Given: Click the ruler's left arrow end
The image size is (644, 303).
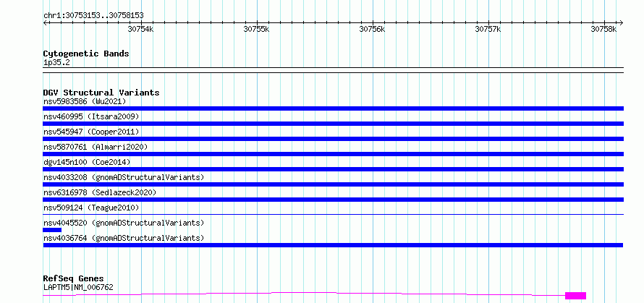Looking at the screenshot, I should point(45,22).
